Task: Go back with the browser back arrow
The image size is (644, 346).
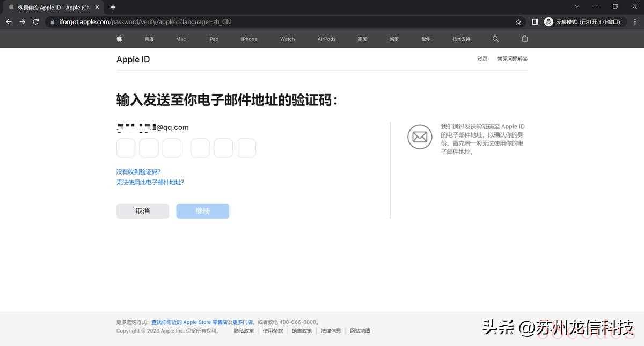Action: (x=9, y=22)
